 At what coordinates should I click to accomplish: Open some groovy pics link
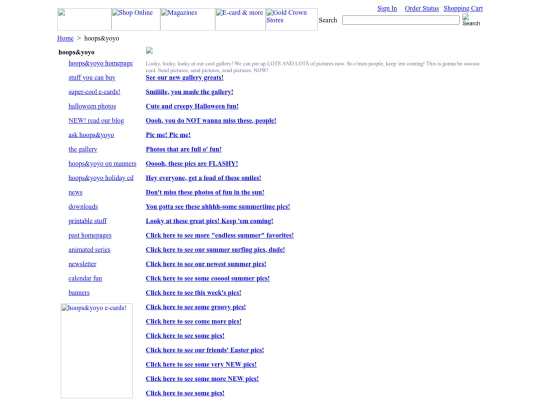[x=196, y=307]
